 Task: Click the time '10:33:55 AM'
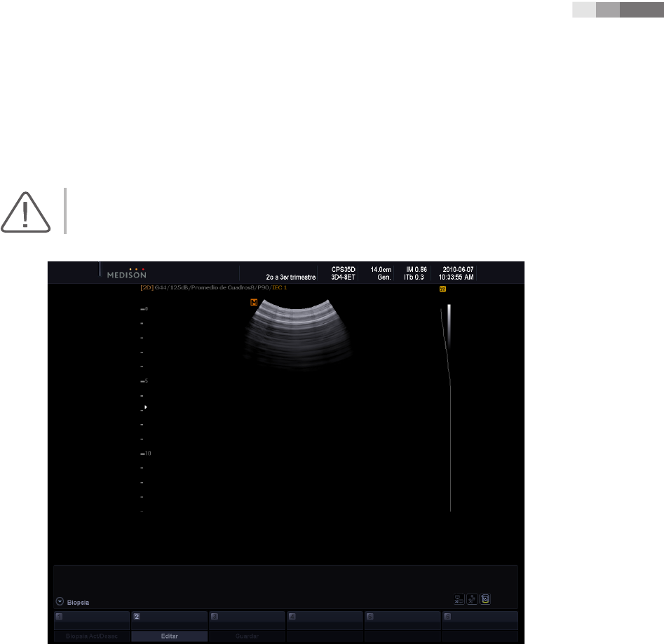click(456, 277)
